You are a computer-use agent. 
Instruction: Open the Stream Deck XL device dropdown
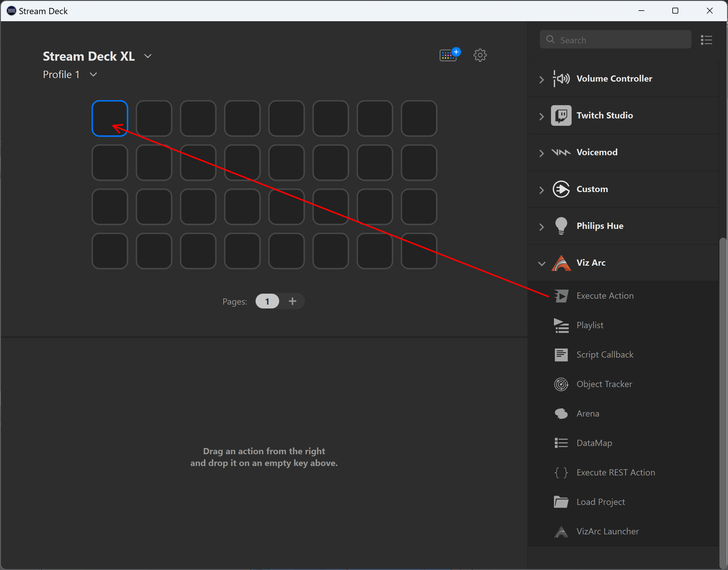[148, 56]
